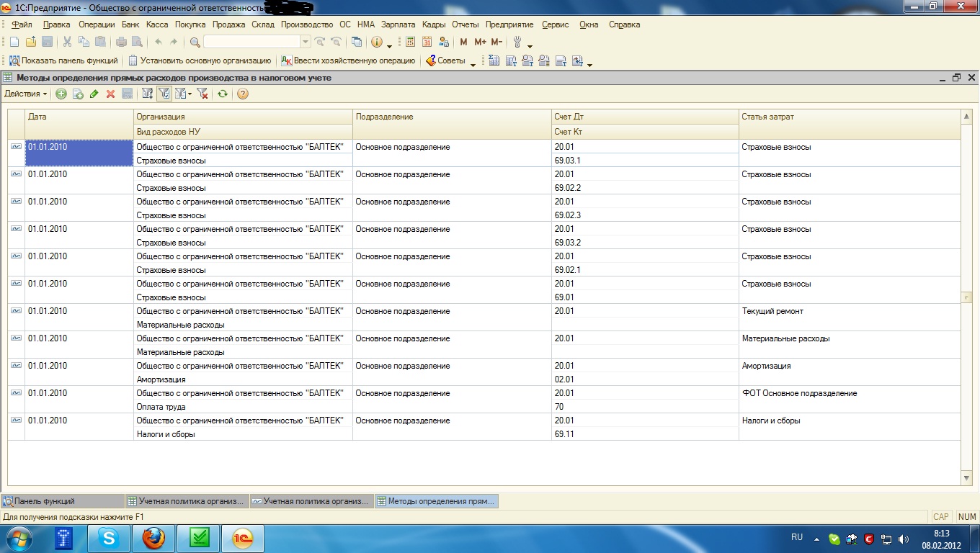Click the Disable filter icon
Image resolution: width=980 pixels, height=553 pixels.
coord(203,94)
